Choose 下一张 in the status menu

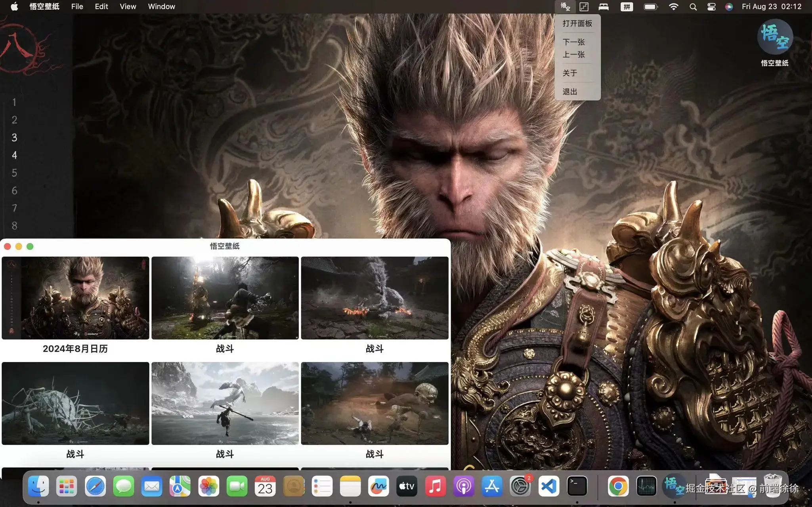click(x=573, y=42)
